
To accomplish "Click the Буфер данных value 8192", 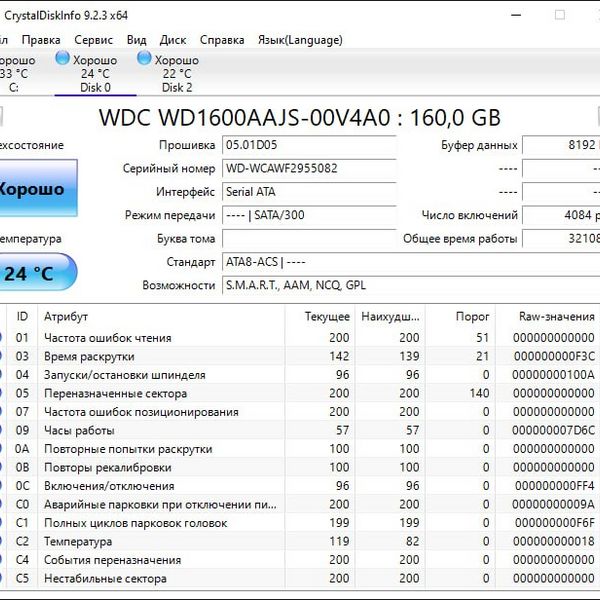I will pyautogui.click(x=561, y=145).
